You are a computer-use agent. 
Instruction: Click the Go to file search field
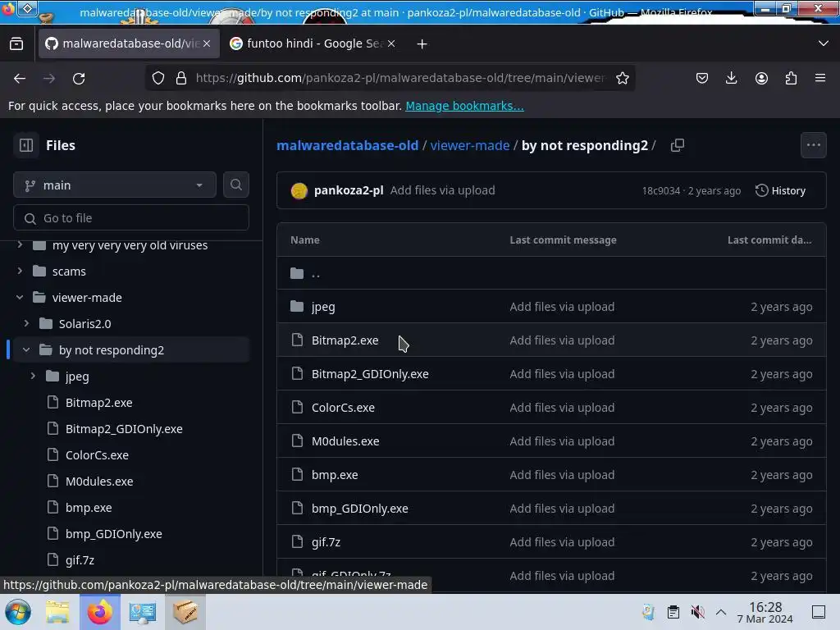click(131, 218)
